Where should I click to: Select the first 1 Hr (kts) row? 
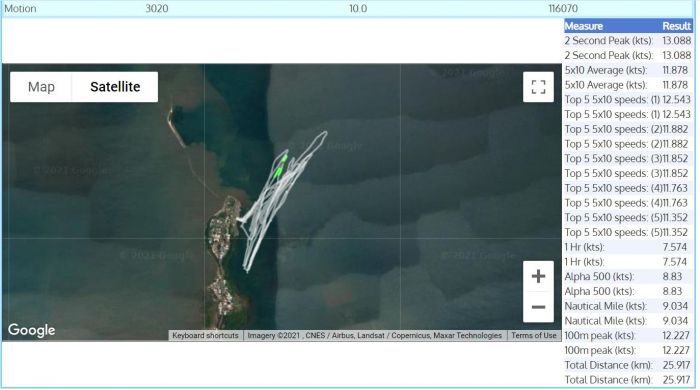(x=628, y=247)
